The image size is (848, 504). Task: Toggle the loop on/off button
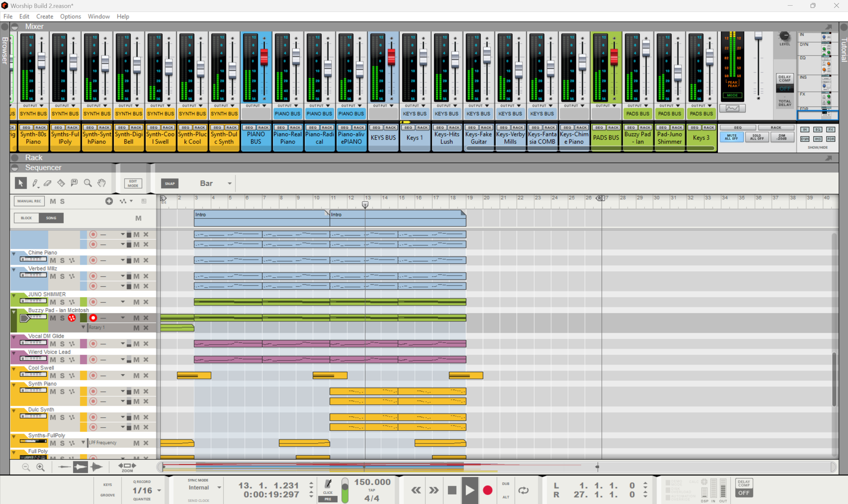tap(523, 490)
